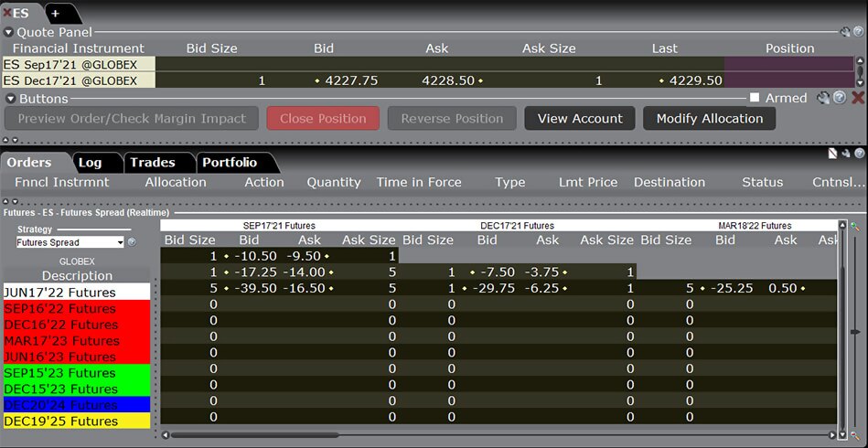Toggle the Armed checkbox
Image resolution: width=868 pixels, height=448 pixels.
[x=754, y=98]
